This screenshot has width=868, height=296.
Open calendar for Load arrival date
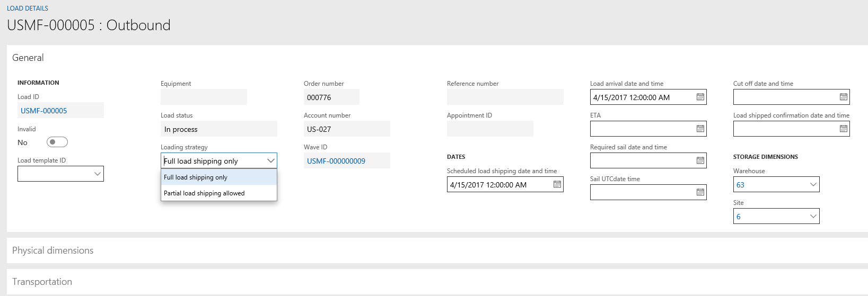pyautogui.click(x=700, y=97)
